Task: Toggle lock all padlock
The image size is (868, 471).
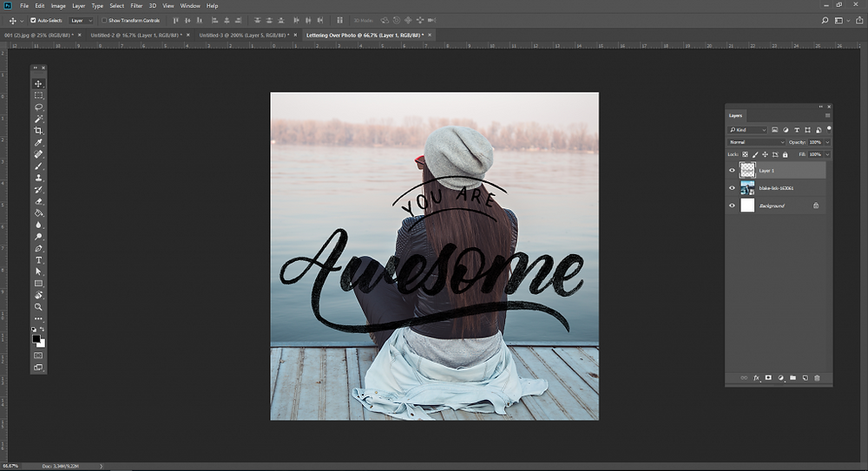Action: (785, 155)
